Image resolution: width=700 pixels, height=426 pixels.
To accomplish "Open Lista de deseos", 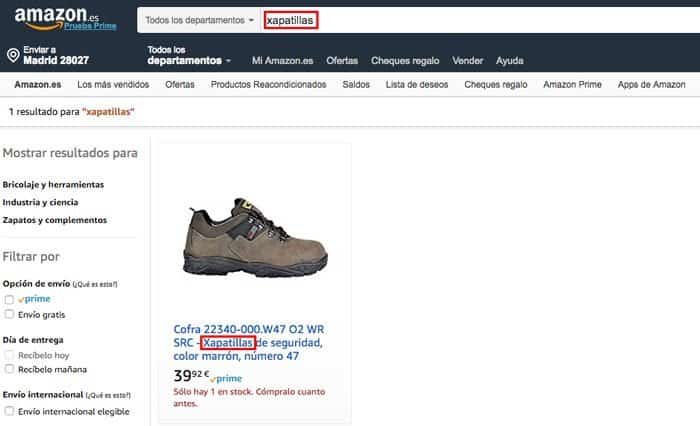I will pyautogui.click(x=417, y=84).
